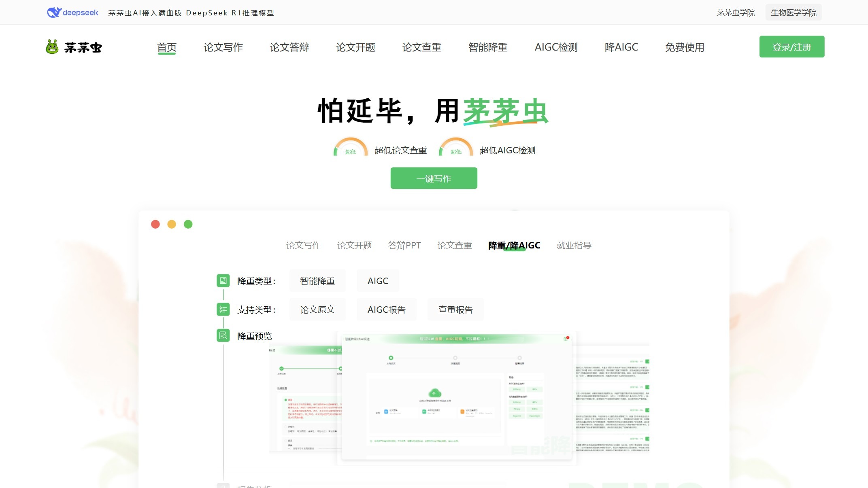Click the 支持类型 list settings icon

coord(223,309)
